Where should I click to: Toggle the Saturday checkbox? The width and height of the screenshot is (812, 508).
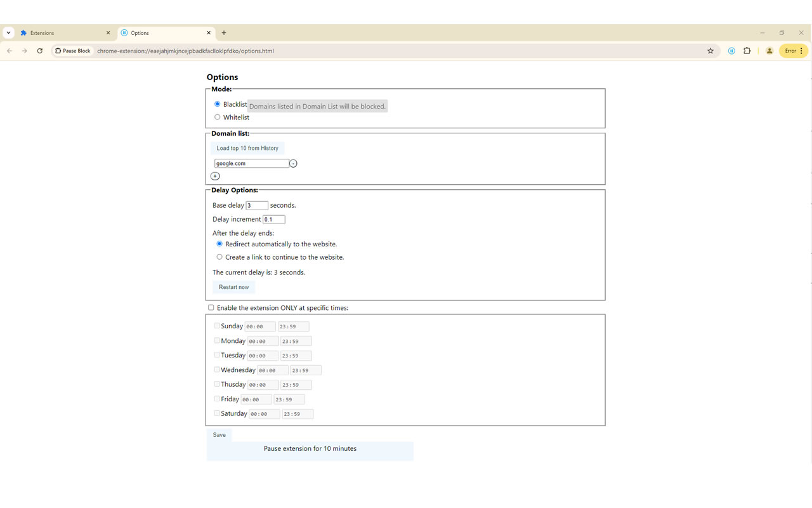click(217, 413)
